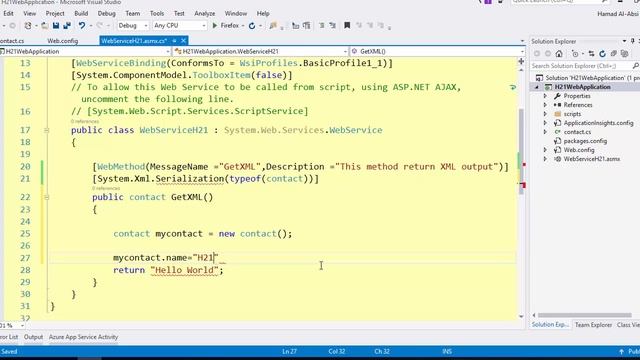Open the Build menu
The image size is (640, 360).
point(81,13)
